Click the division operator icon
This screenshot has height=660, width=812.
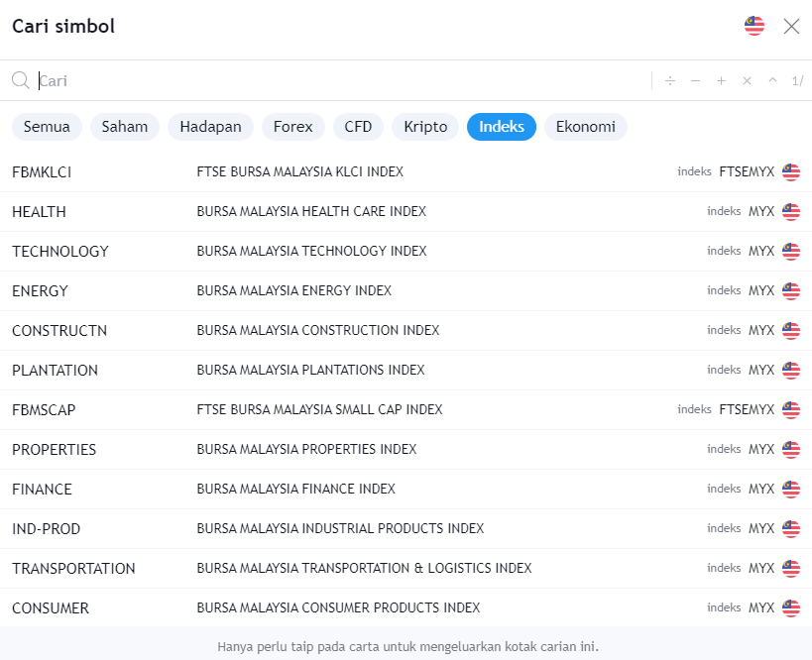click(670, 81)
